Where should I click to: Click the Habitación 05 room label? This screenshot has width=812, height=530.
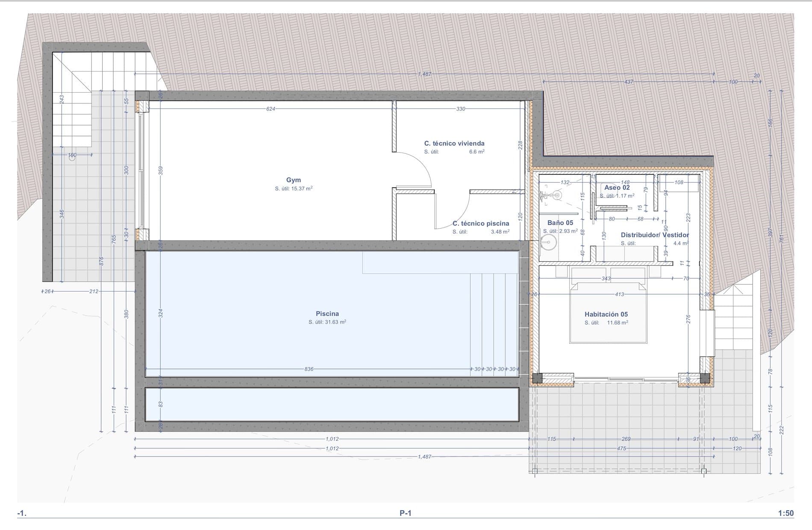click(x=606, y=314)
